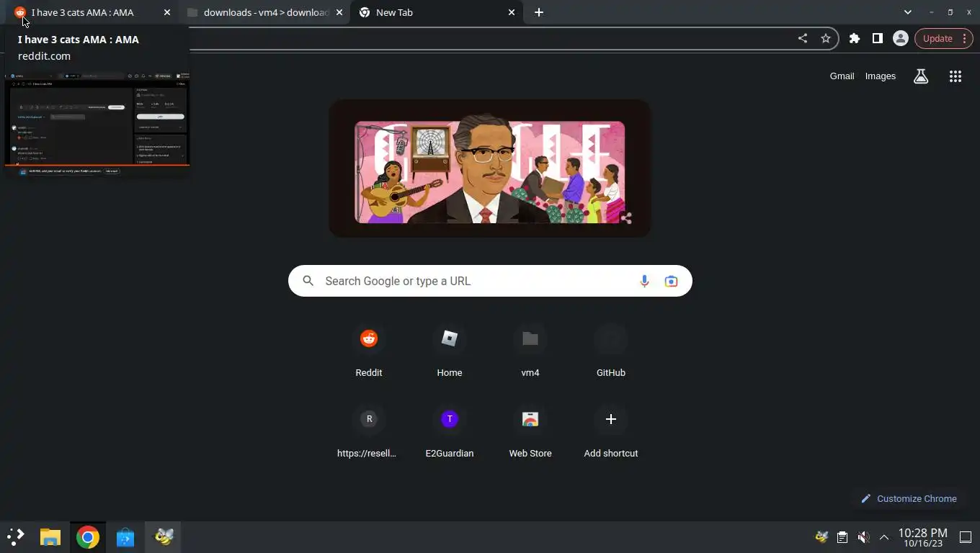Open the GitHub shortcut
Viewport: 980px width, 553px height.
click(x=611, y=350)
